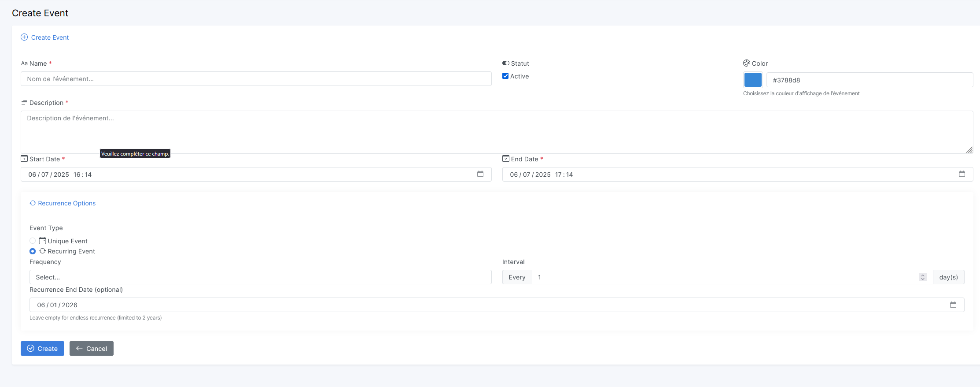Click the 'Frequency' label

click(45, 262)
